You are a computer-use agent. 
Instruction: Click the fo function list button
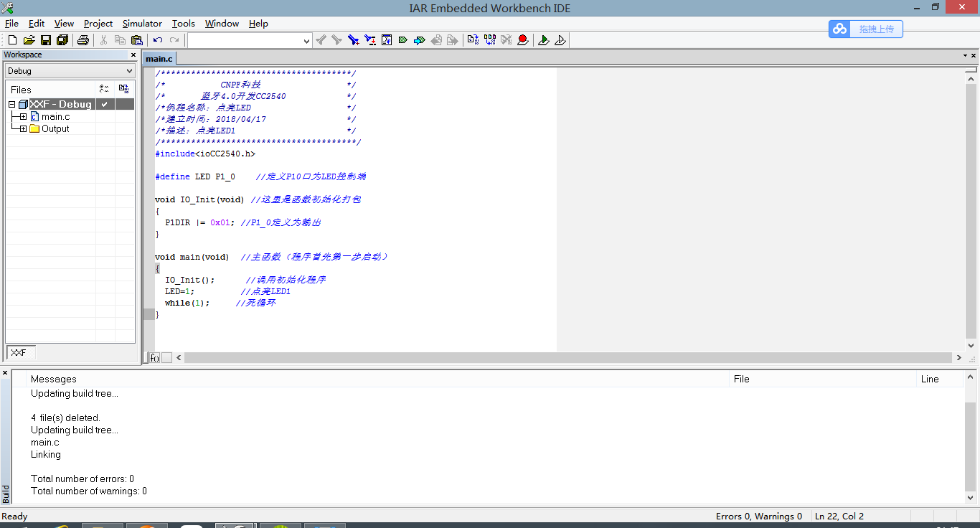click(x=154, y=358)
